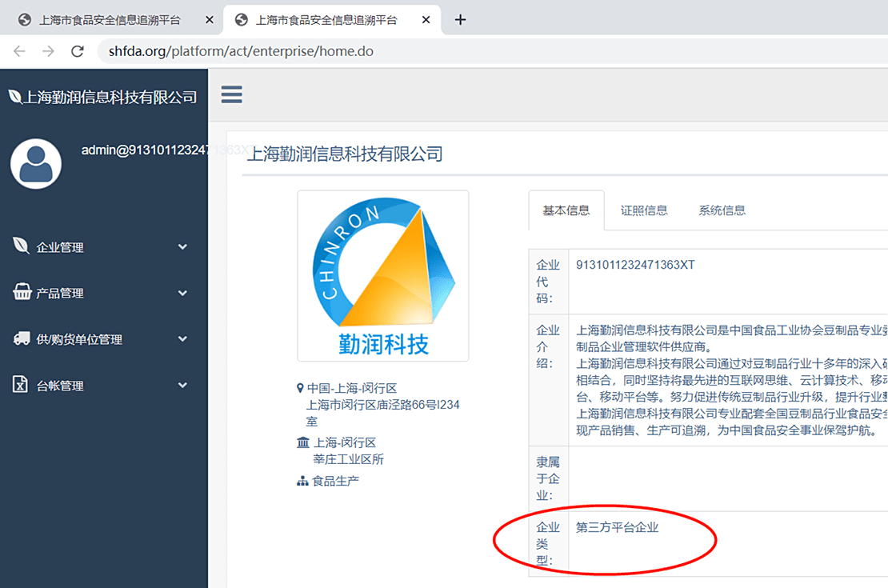Open the 台帐管理 sidebar menu

click(104, 386)
